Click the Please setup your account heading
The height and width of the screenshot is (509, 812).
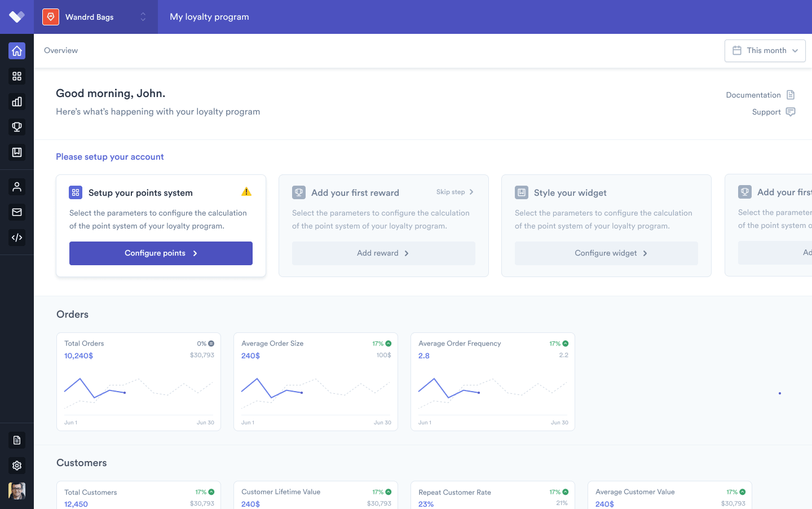point(110,157)
